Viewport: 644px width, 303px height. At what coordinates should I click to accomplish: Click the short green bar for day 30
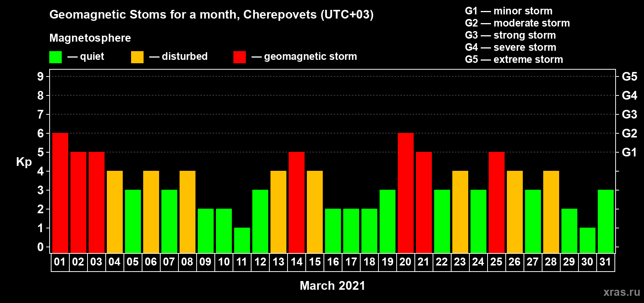tap(588, 241)
